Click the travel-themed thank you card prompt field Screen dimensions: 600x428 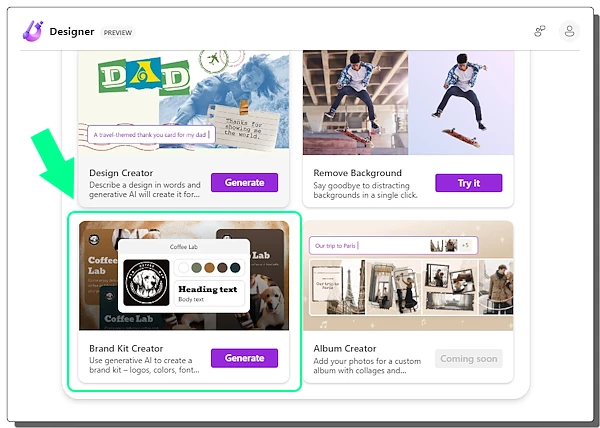pyautogui.click(x=148, y=133)
